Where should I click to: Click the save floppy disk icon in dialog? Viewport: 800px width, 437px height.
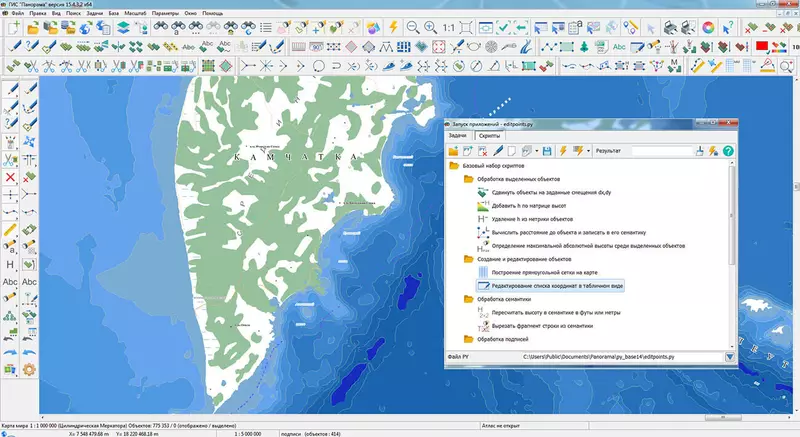[547, 151]
